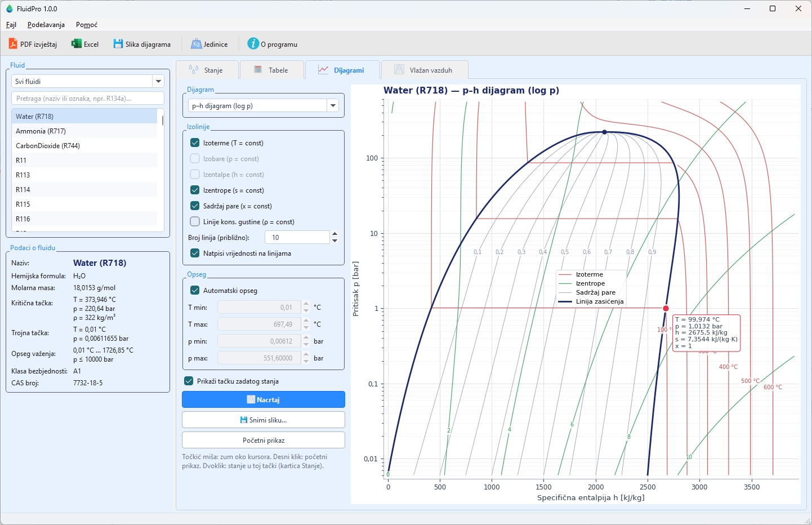Reset view with Početni prikaz button
Viewport: 812px width, 525px height.
click(x=263, y=440)
